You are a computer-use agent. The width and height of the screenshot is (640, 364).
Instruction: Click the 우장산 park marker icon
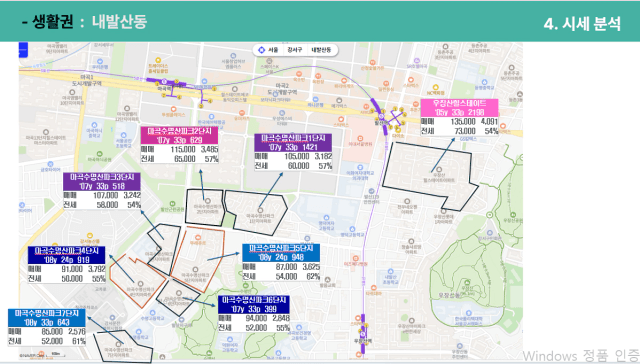click(x=467, y=282)
